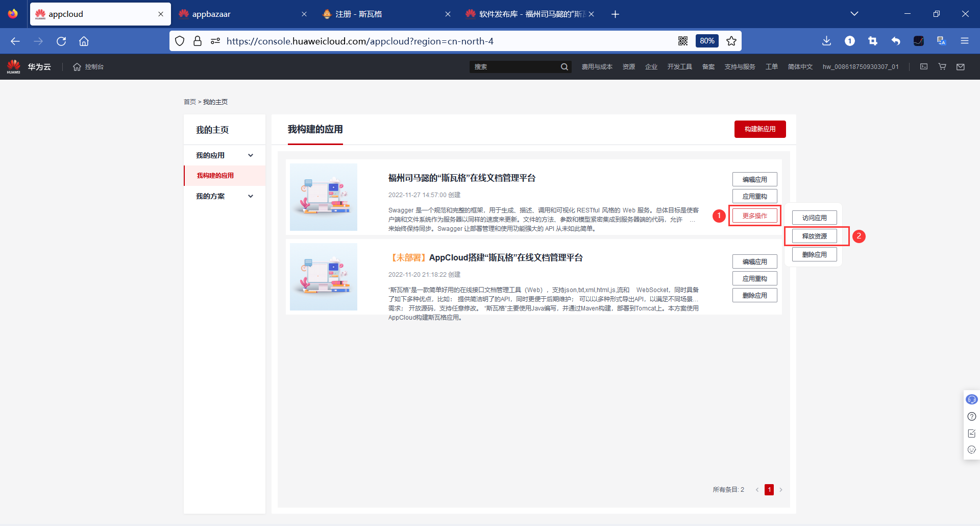The height and width of the screenshot is (526, 980).
Task: Open the messages envelope icon
Action: tap(961, 67)
